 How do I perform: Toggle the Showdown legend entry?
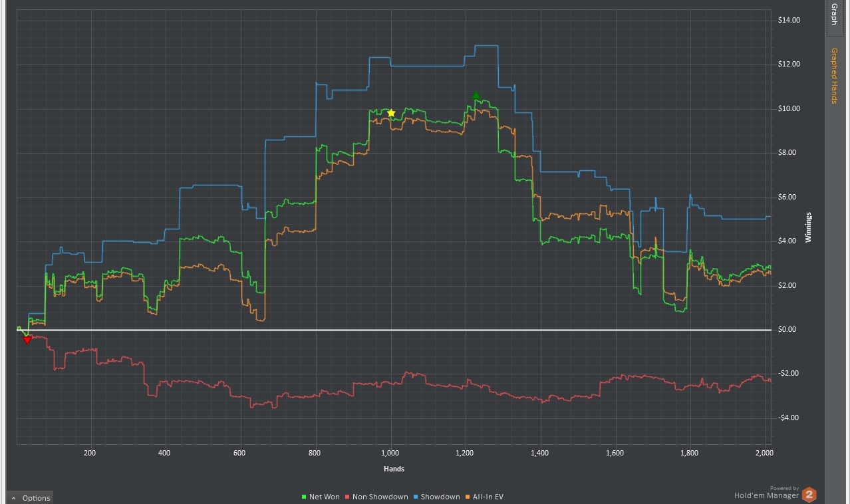coord(436,497)
